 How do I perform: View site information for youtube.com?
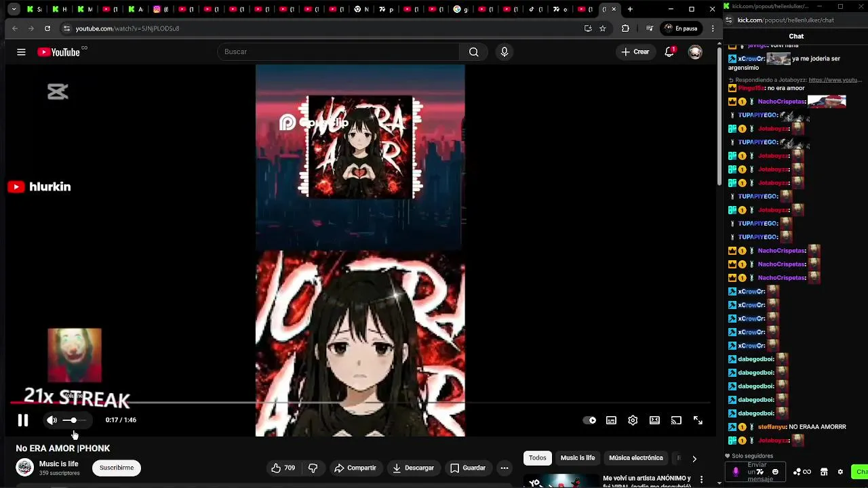(66, 28)
